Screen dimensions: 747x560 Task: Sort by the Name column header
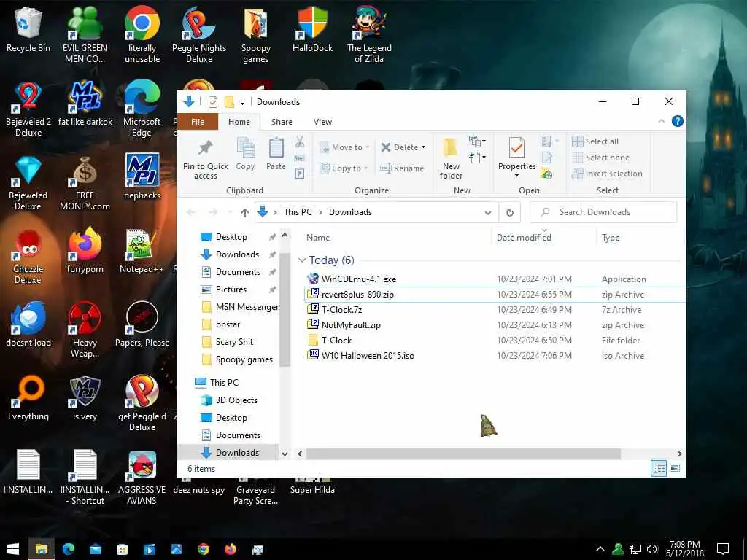318,238
